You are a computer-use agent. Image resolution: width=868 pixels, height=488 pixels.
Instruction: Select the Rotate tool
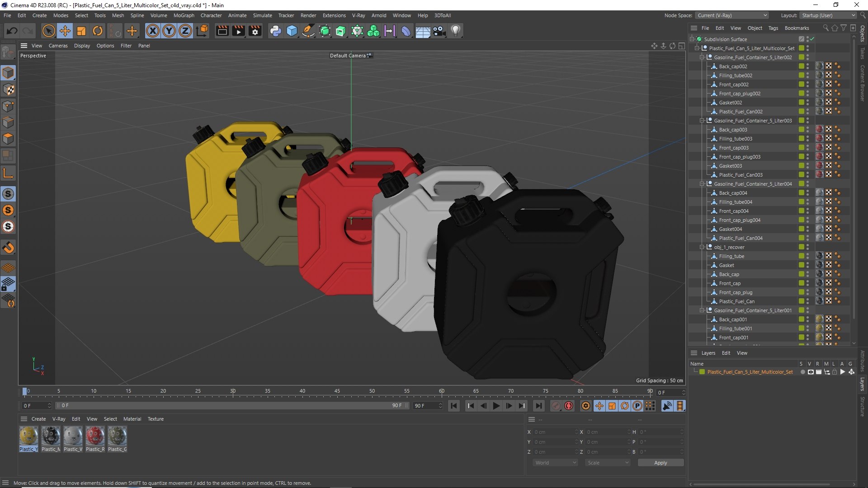tap(98, 31)
